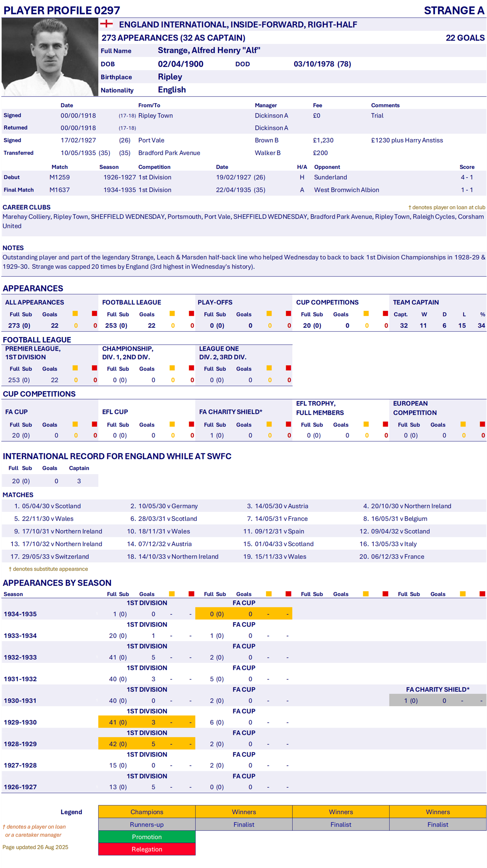Image resolution: width=487 pixels, height=868 pixels.
Task: Click red card icon under All Appearances
Action: (x=94, y=314)
